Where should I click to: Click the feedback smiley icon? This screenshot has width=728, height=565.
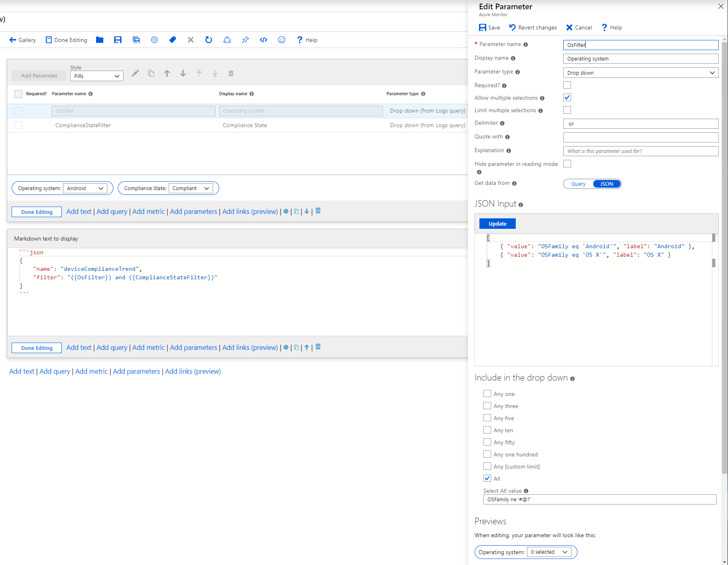point(282,40)
